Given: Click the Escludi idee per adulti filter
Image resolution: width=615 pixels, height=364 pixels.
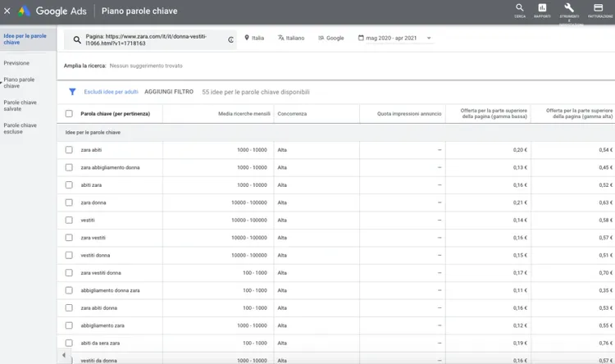Looking at the screenshot, I should [111, 92].
